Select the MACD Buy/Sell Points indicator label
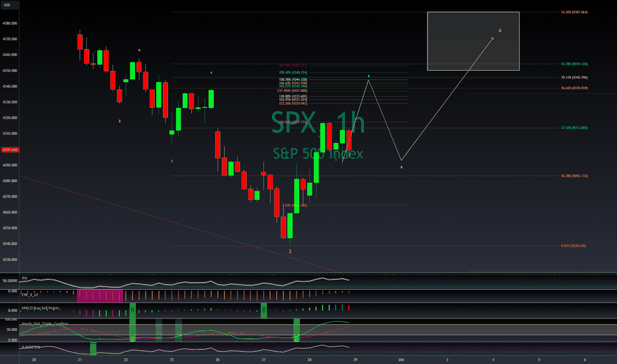 click(40, 308)
